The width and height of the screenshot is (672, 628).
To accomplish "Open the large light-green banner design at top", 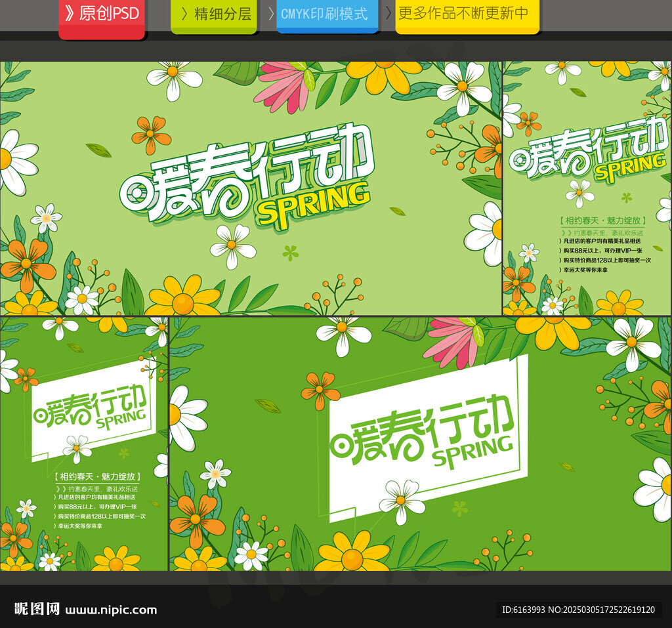I will [251, 188].
